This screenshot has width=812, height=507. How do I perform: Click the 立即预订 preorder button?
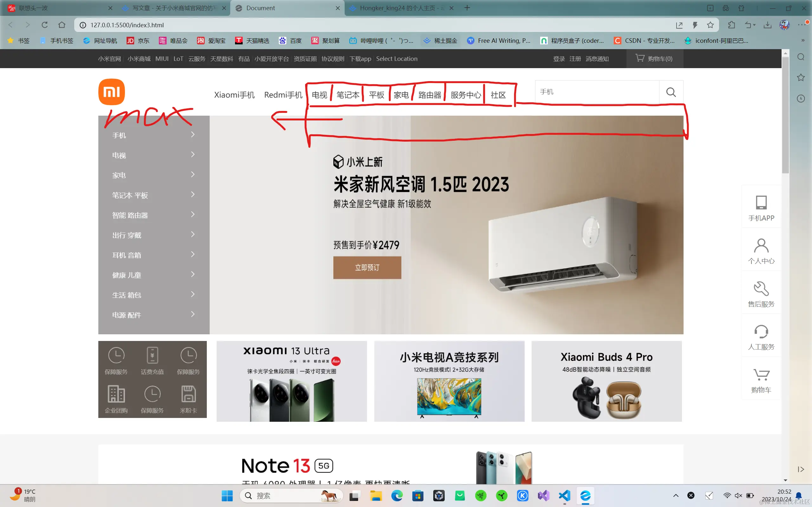[x=367, y=267]
